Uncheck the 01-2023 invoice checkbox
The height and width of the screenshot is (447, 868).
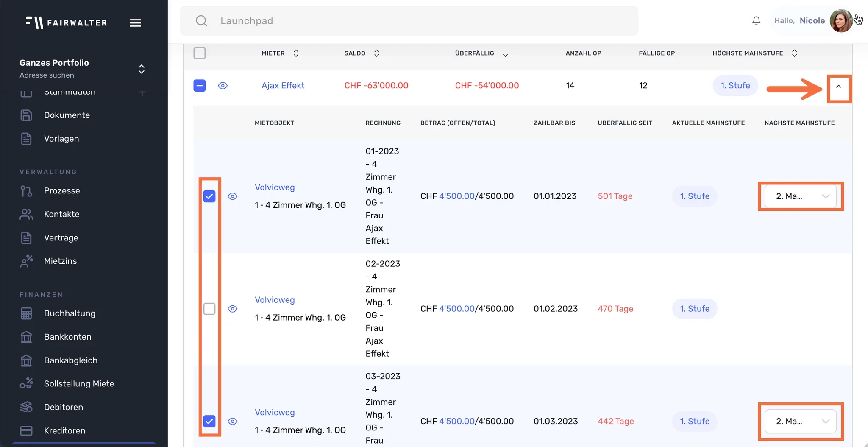pyautogui.click(x=209, y=196)
